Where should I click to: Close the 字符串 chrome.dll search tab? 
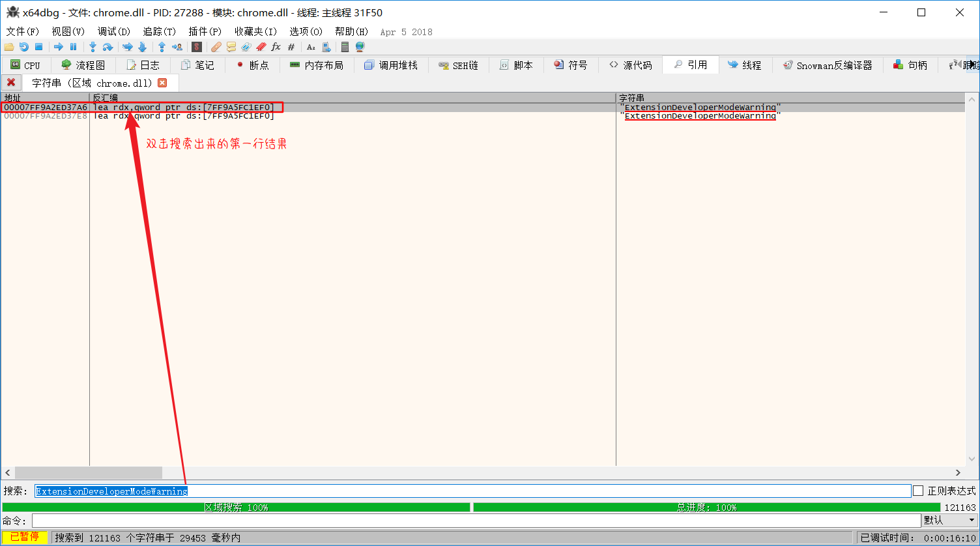(162, 83)
